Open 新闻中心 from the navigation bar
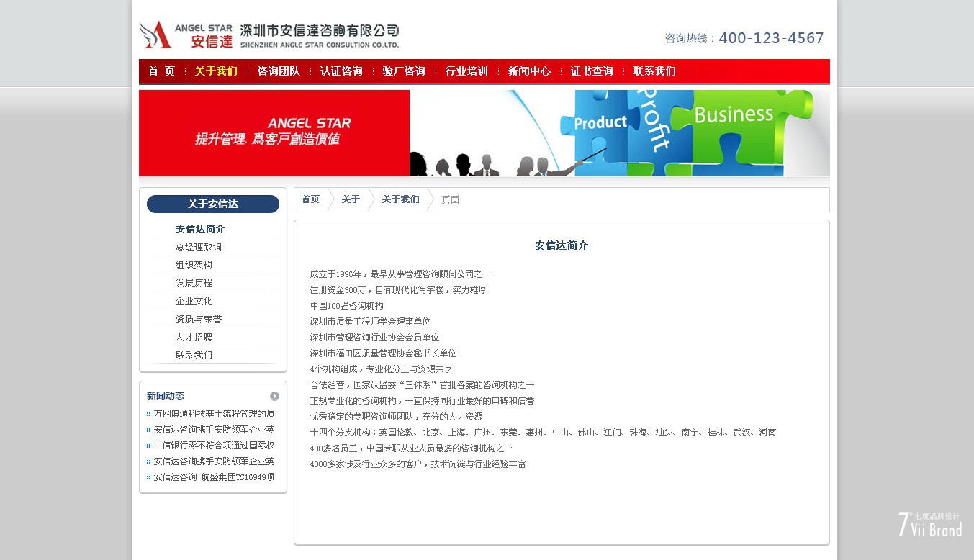The height and width of the screenshot is (560, 974). [x=529, y=71]
